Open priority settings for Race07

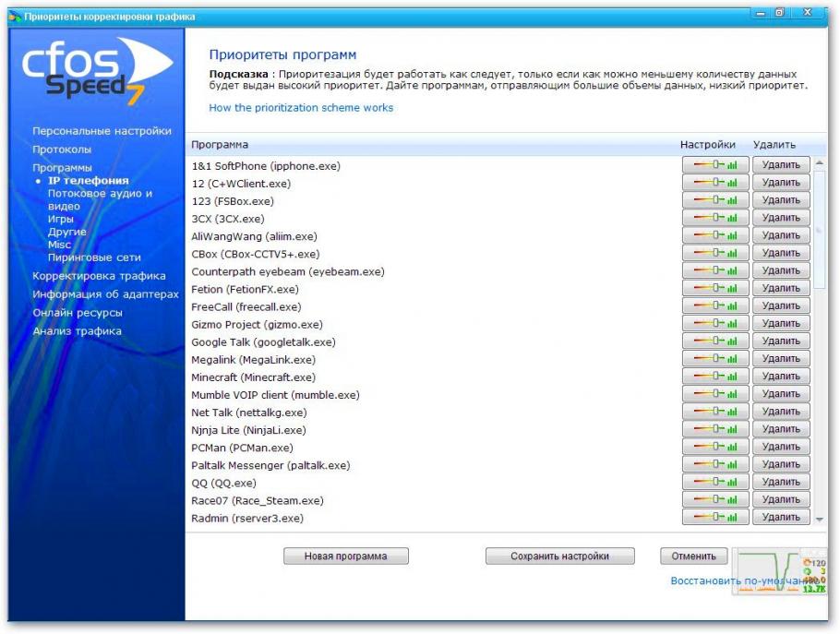pos(715,499)
